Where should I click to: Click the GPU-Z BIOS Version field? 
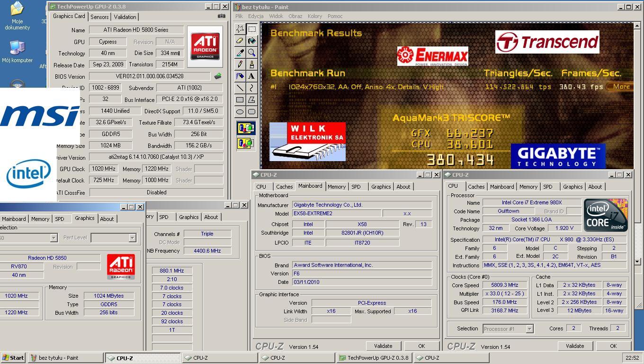150,76
